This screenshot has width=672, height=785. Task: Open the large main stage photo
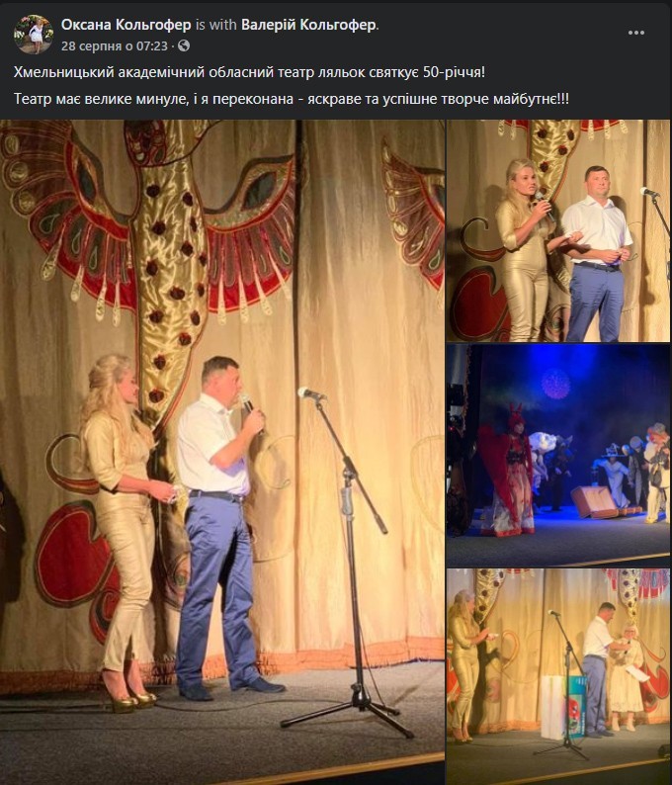pyautogui.click(x=222, y=452)
